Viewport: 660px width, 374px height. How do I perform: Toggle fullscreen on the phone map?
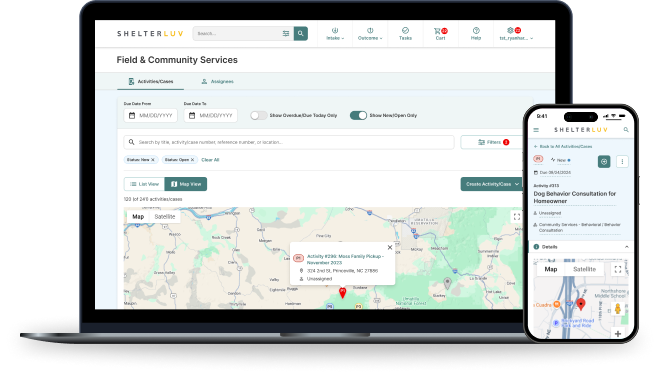(x=618, y=270)
